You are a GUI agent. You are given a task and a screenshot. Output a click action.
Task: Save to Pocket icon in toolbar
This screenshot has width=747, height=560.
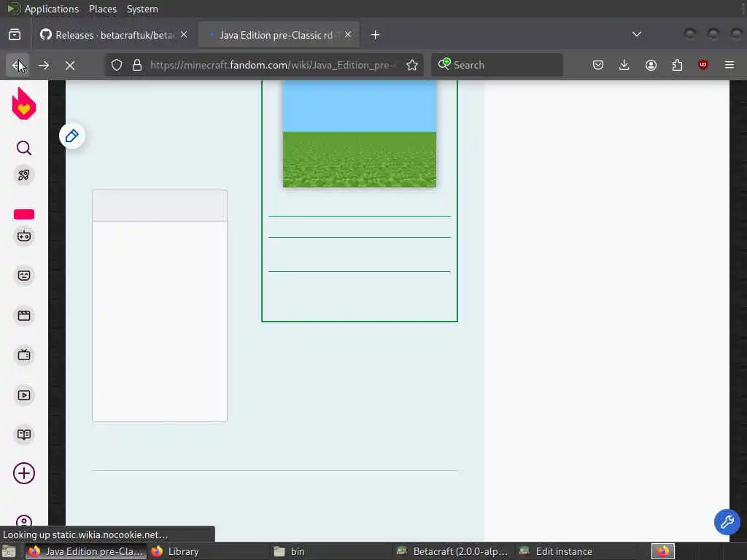(x=598, y=65)
